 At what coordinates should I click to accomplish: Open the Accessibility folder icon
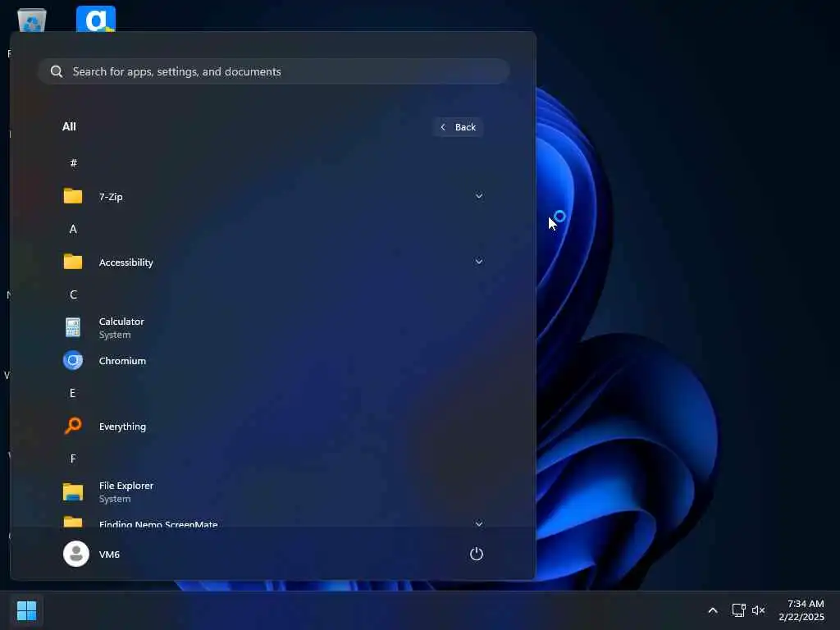point(73,262)
